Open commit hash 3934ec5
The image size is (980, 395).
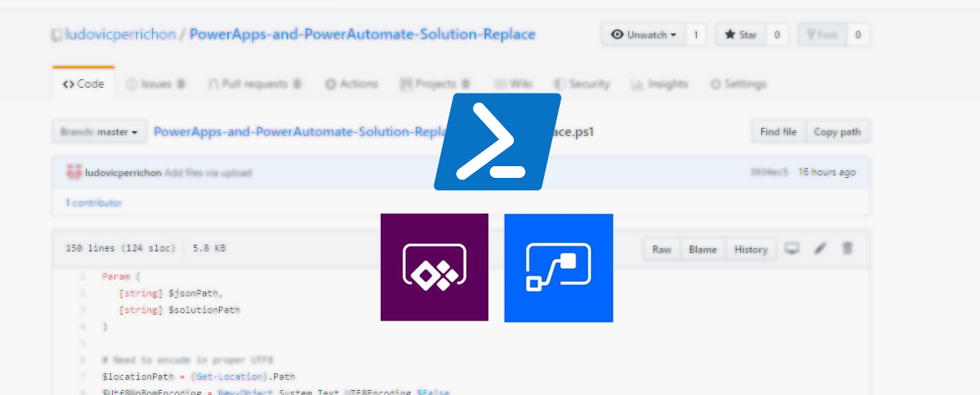pos(769,172)
